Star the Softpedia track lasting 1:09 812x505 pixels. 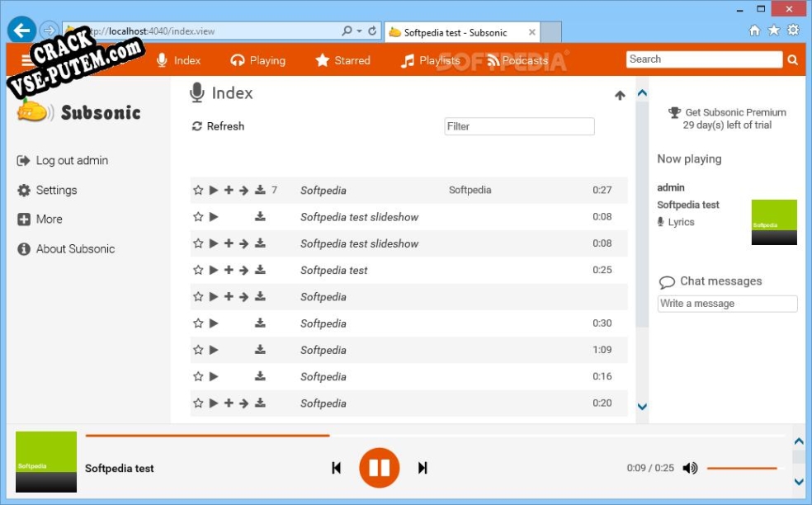198,350
